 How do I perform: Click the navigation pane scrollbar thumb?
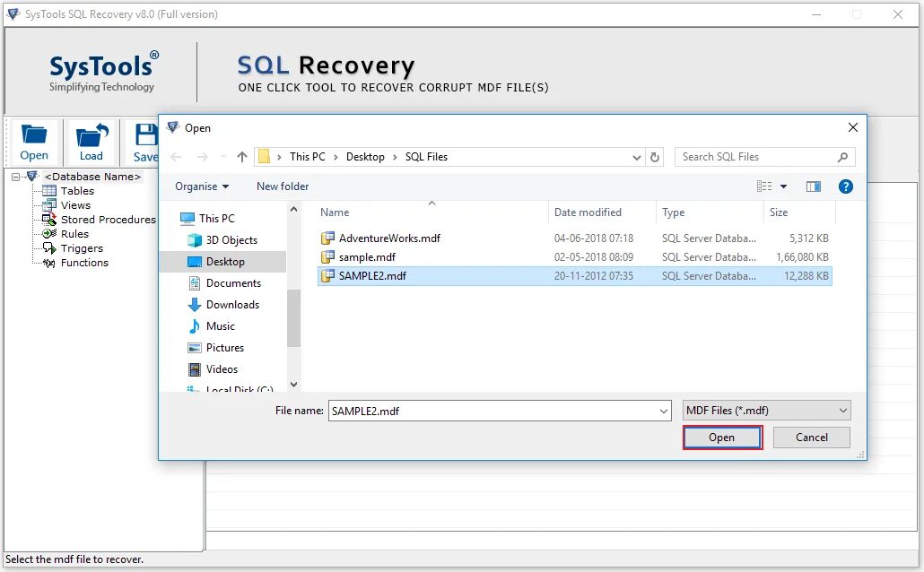(x=293, y=318)
